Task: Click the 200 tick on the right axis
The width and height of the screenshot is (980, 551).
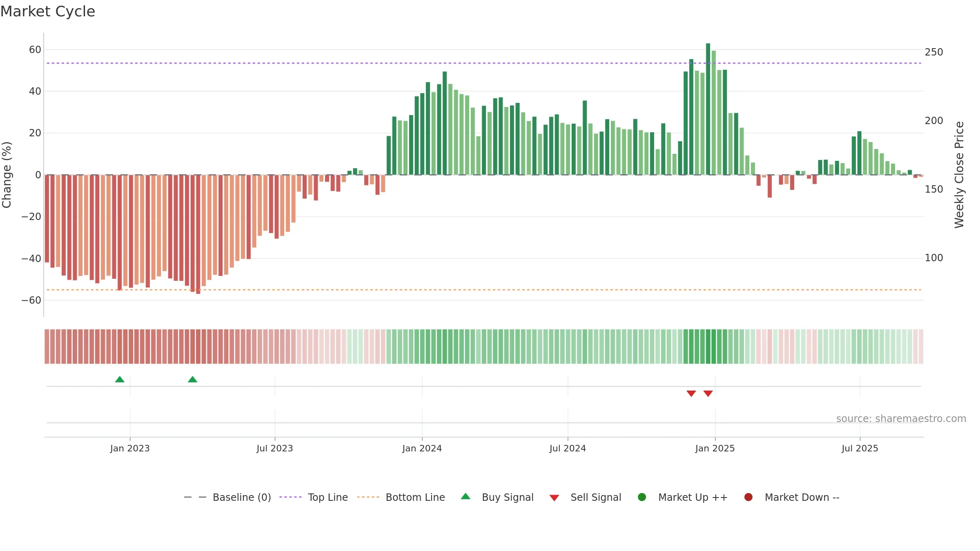Action: click(x=934, y=121)
